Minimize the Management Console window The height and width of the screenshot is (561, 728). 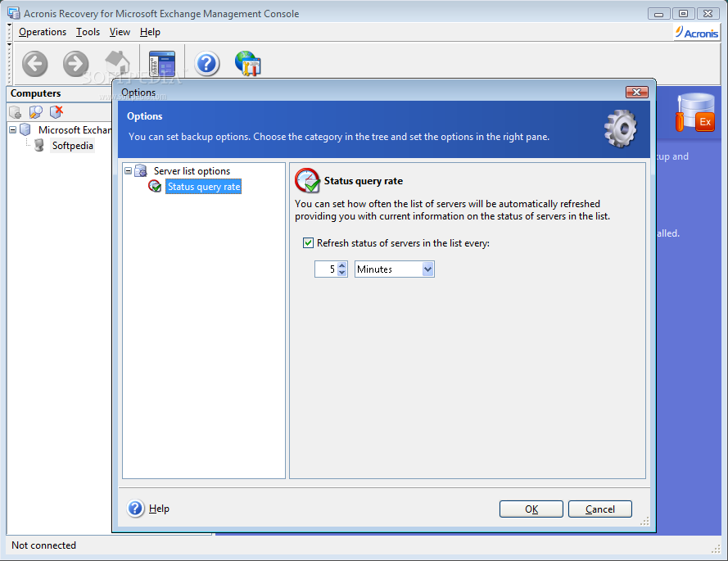[x=659, y=13]
